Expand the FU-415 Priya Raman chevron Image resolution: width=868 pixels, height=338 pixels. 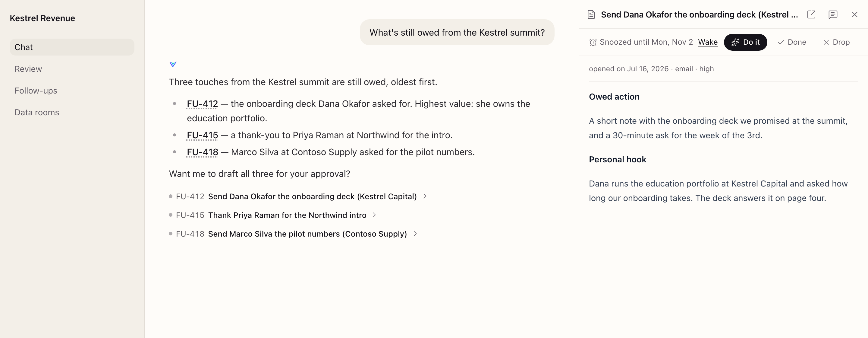374,215
